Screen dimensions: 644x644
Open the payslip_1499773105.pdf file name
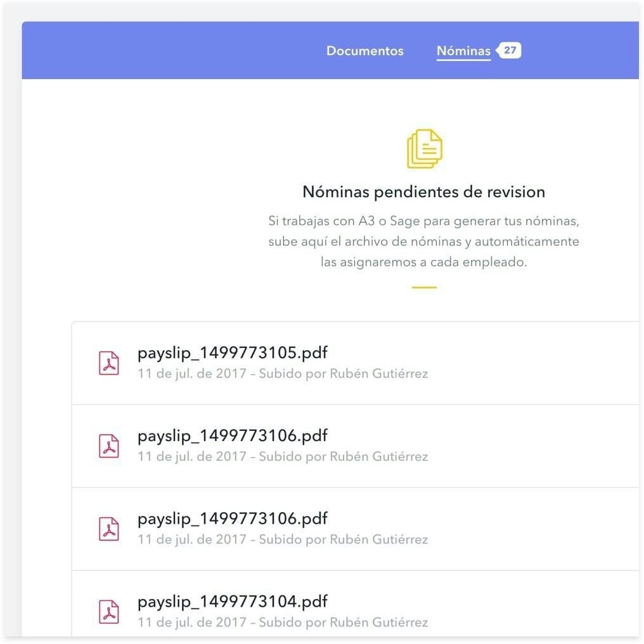pos(232,352)
